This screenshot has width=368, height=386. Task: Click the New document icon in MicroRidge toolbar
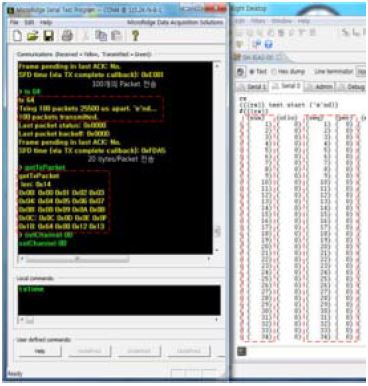(17, 35)
